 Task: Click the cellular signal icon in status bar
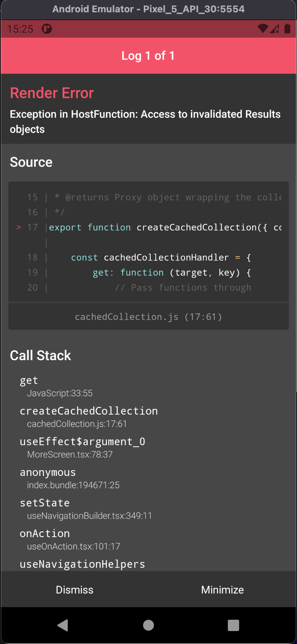click(275, 29)
